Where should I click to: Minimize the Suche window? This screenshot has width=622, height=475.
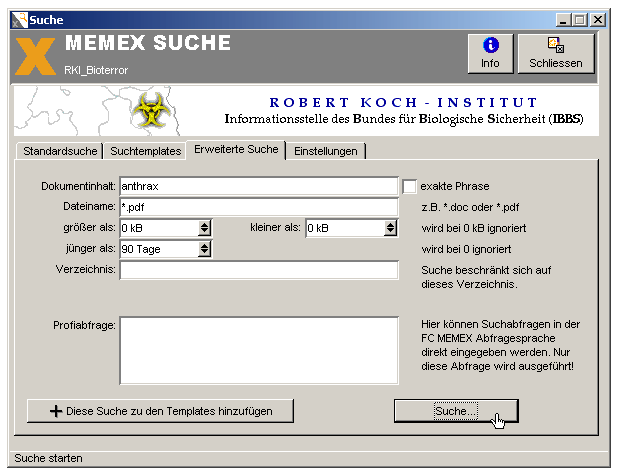[563, 20]
